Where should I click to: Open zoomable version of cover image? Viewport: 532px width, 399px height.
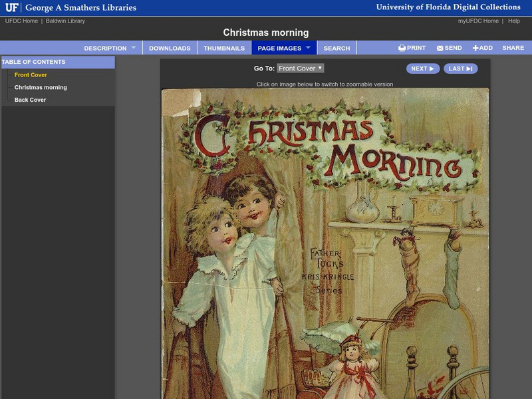[325, 243]
